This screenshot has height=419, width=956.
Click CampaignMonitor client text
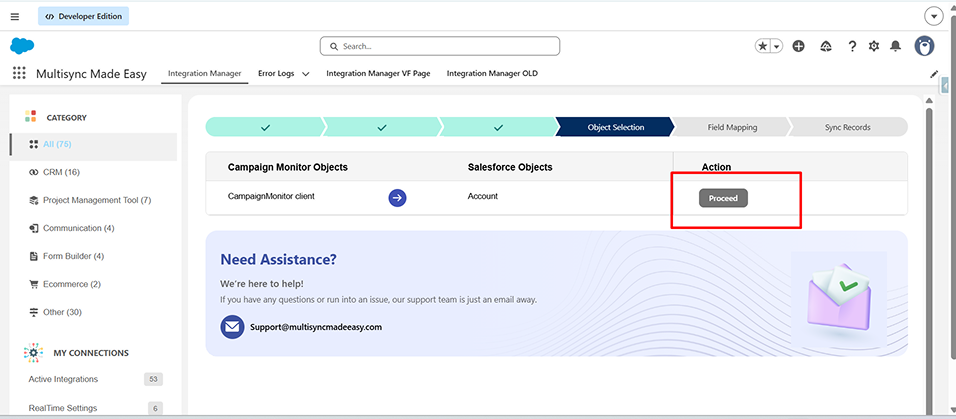click(271, 196)
